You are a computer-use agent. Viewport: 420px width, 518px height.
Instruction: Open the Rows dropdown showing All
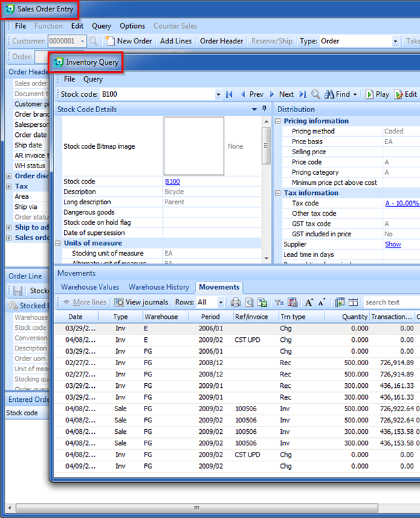[221, 302]
